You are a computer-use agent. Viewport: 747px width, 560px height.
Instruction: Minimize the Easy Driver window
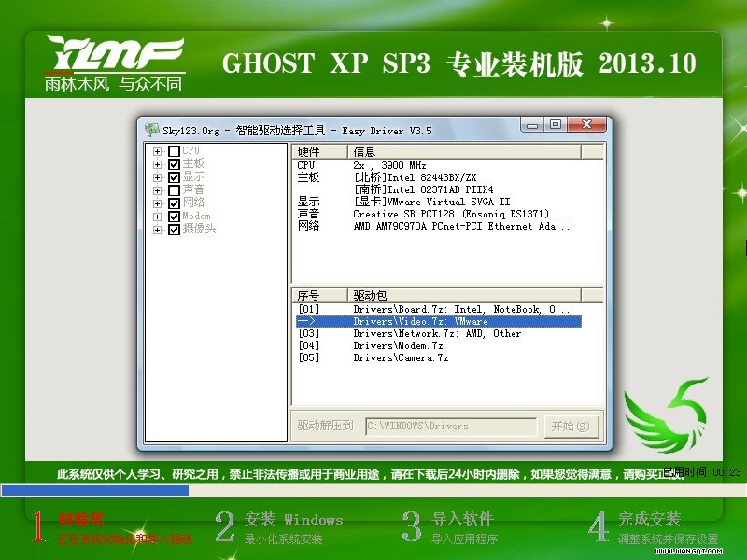(x=532, y=125)
